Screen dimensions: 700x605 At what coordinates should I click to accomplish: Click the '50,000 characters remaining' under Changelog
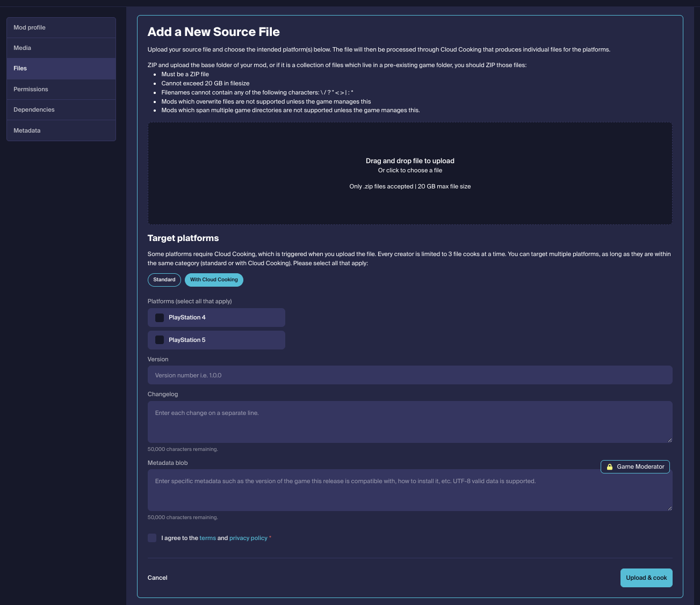(183, 449)
